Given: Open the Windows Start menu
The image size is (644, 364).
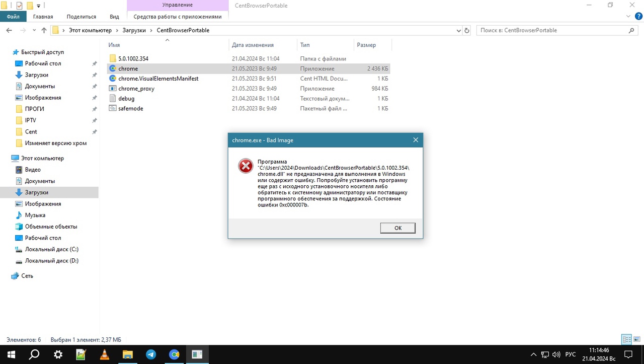Looking at the screenshot, I should pyautogui.click(x=11, y=354).
